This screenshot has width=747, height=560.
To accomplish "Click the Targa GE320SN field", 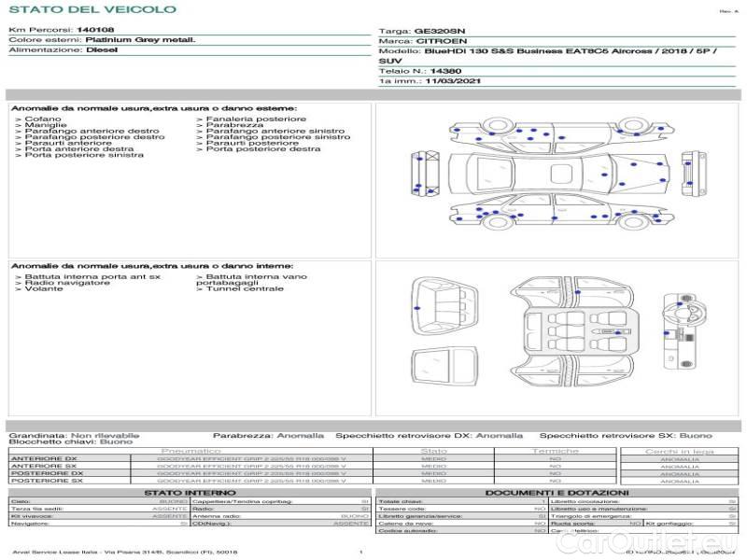I will [x=440, y=31].
